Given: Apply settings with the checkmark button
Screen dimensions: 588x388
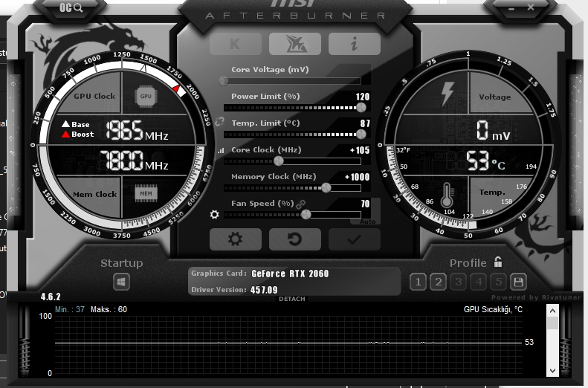Looking at the screenshot, I should pyautogui.click(x=355, y=239).
